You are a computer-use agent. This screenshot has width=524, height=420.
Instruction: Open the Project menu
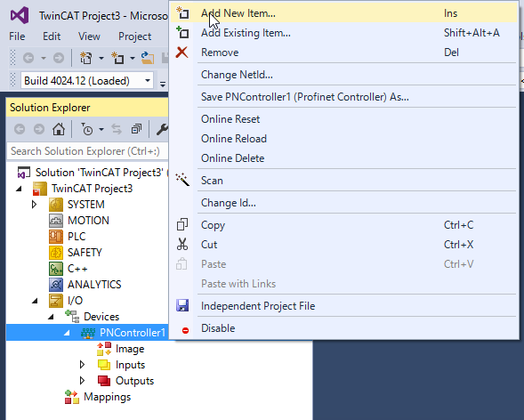click(x=134, y=36)
